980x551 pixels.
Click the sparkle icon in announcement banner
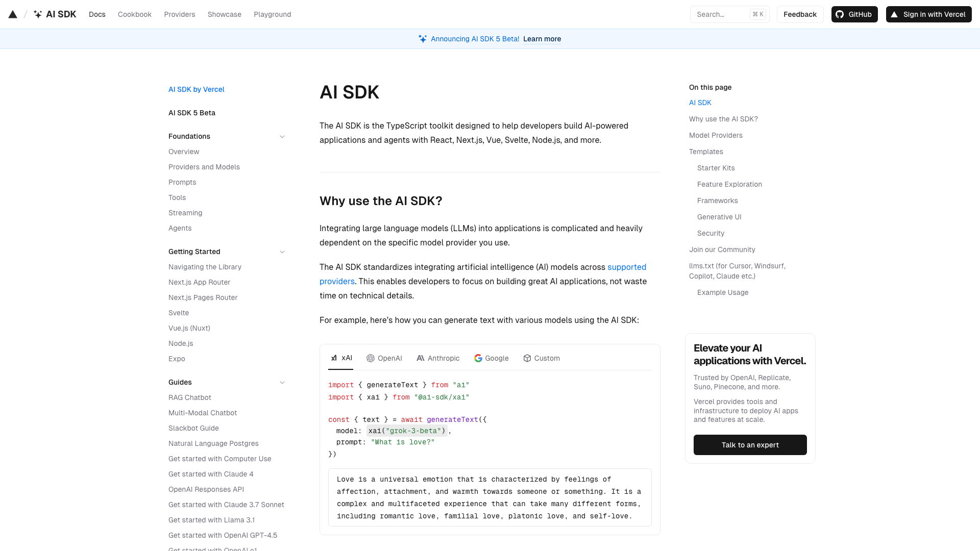[x=423, y=39]
